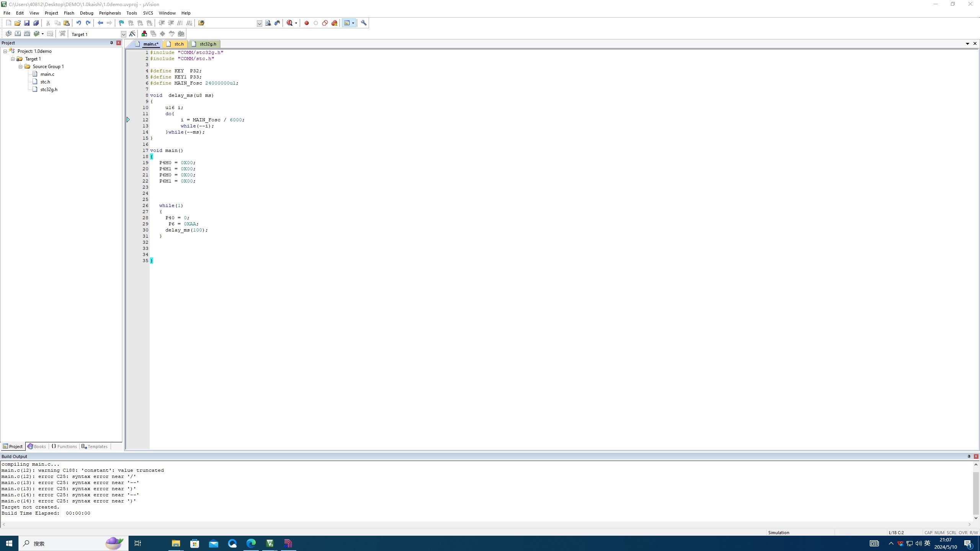Viewport: 980px width, 551px height.
Task: Navigate backwards with blue arrow
Action: [x=100, y=23]
